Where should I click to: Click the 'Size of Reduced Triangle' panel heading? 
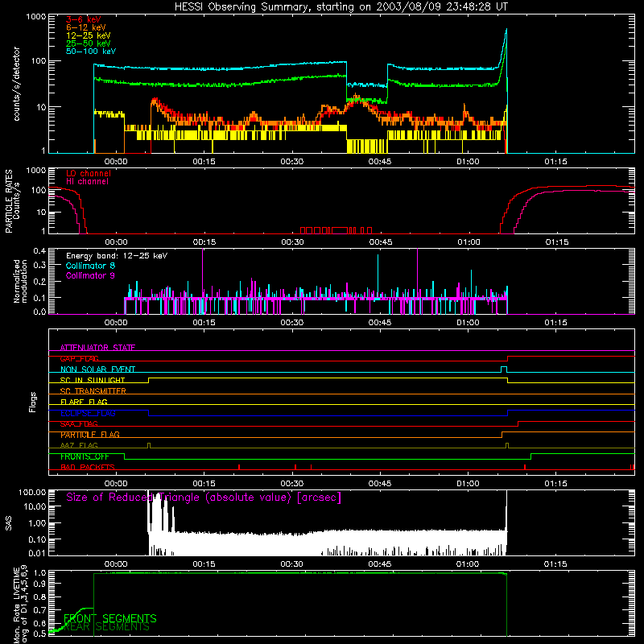click(x=204, y=497)
